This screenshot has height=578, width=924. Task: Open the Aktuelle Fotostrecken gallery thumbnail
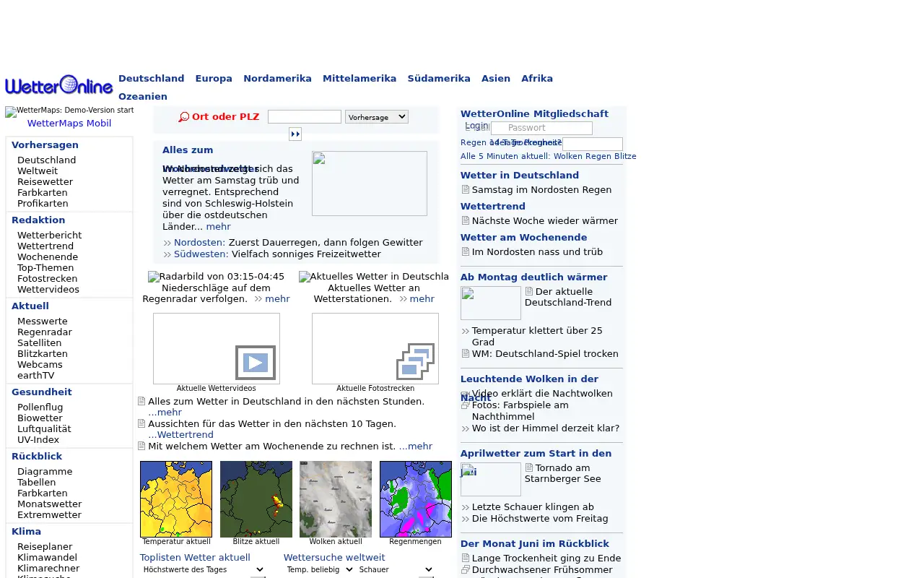[x=375, y=348]
